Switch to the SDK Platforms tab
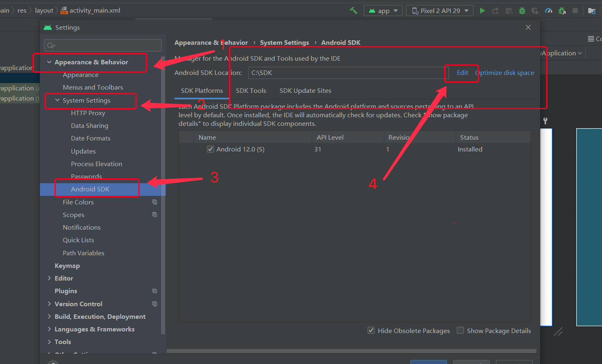The image size is (602, 364). tap(202, 91)
